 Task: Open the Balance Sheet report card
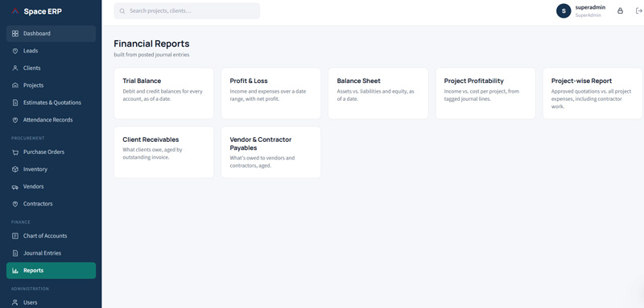[378, 94]
